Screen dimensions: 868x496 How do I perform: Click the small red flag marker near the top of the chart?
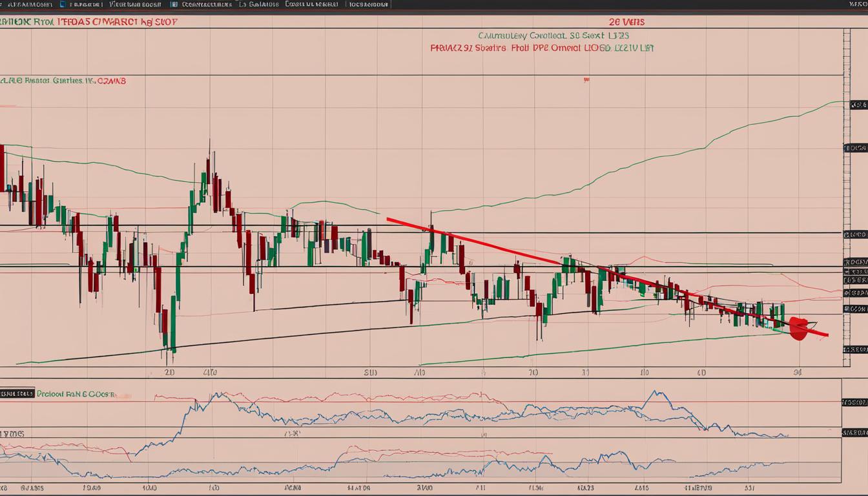586,80
